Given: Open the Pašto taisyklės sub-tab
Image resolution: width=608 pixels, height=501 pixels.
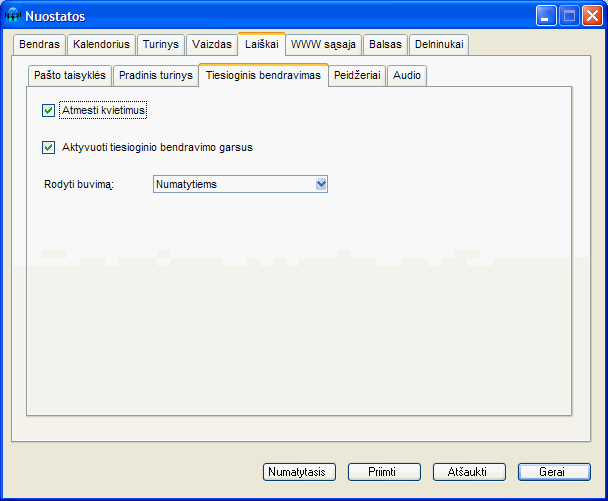Looking at the screenshot, I should pos(69,76).
